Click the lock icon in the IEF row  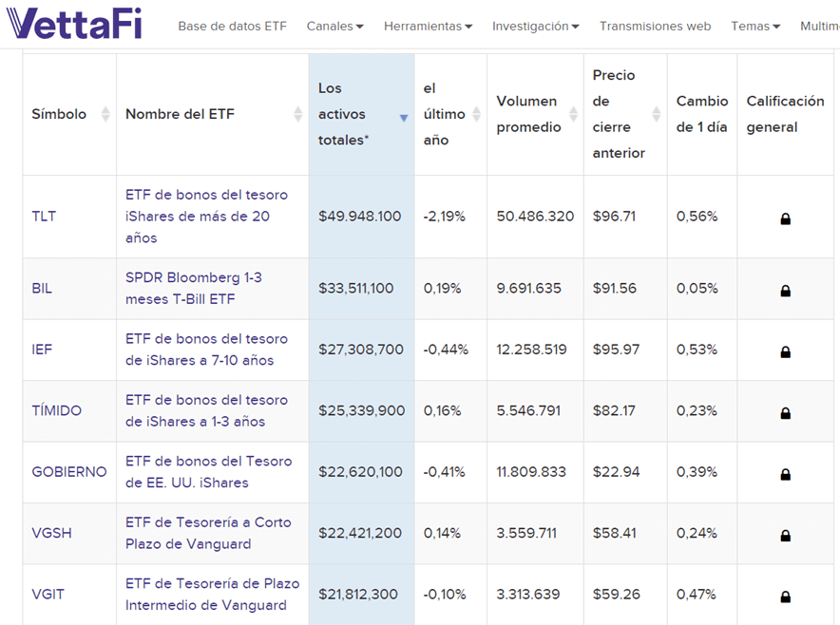785,351
